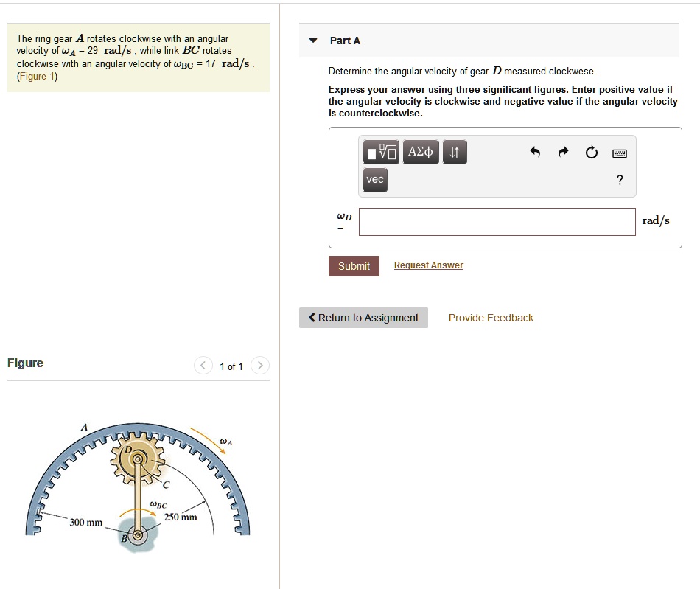Click the Part A header label
The width and height of the screenshot is (700, 589).
click(x=345, y=41)
